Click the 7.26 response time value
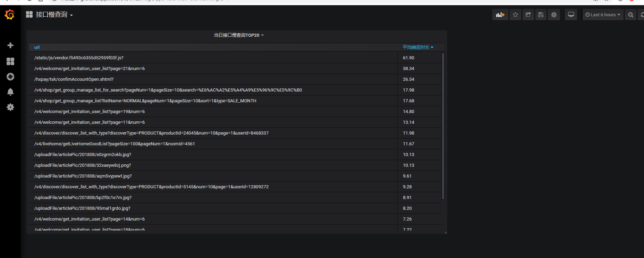Screen dimensions: 644x258 click(x=407, y=219)
